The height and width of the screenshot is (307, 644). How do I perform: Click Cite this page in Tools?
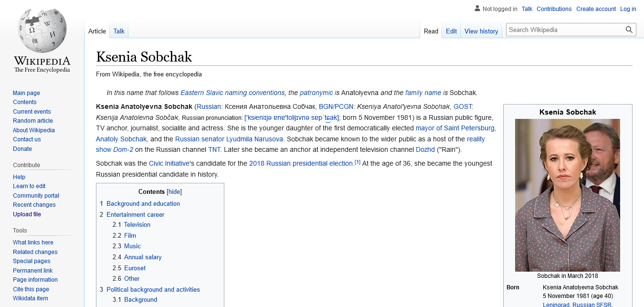click(31, 289)
